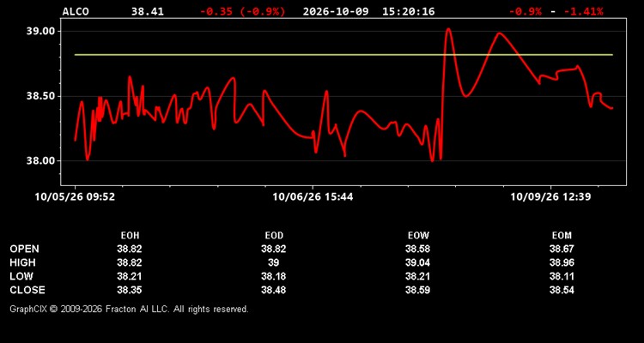Click the CLOSE row label
The height and width of the screenshot is (343, 644).
27,290
